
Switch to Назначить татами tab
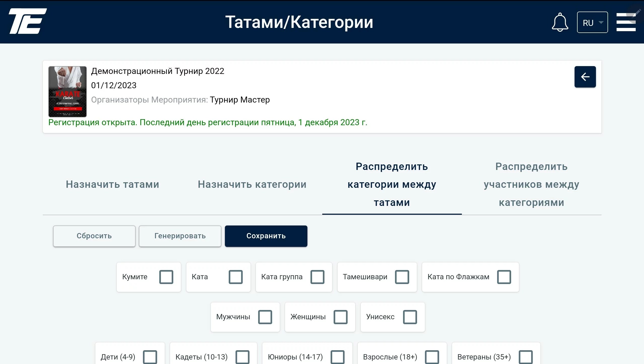(x=112, y=184)
